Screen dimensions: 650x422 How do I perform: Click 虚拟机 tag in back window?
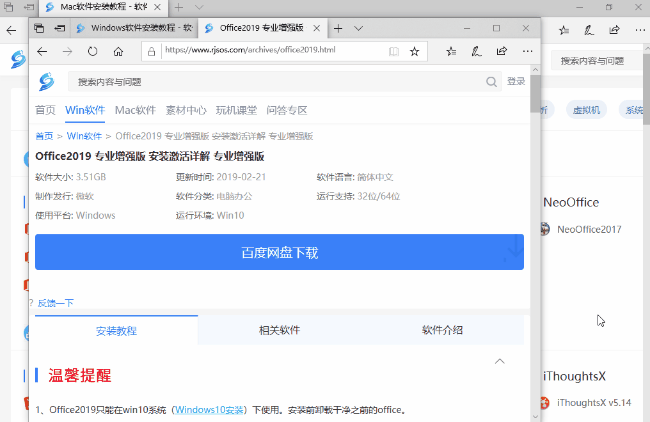pyautogui.click(x=586, y=110)
